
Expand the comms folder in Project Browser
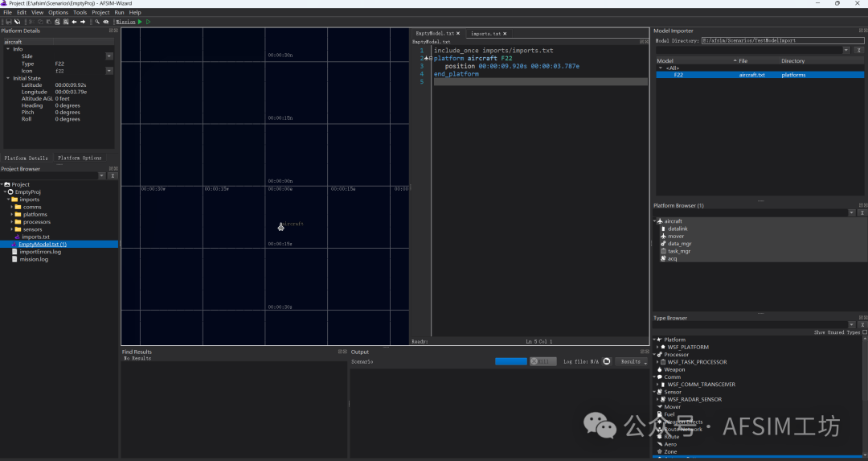[11, 207]
